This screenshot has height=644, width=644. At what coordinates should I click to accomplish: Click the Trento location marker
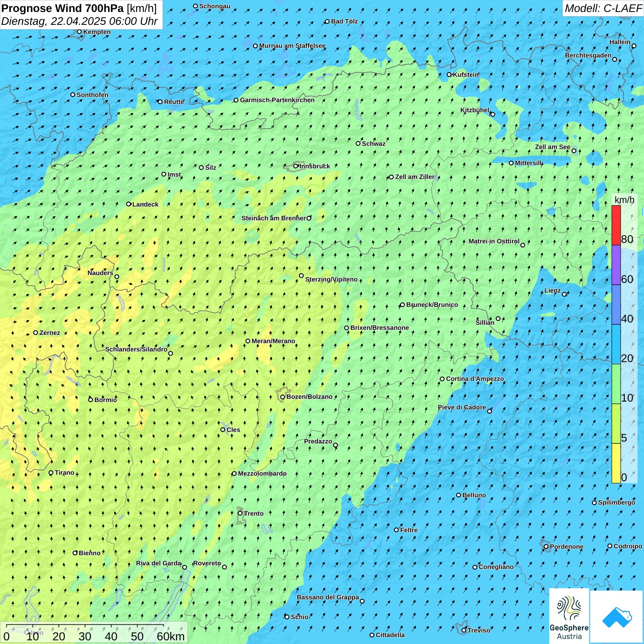240,513
